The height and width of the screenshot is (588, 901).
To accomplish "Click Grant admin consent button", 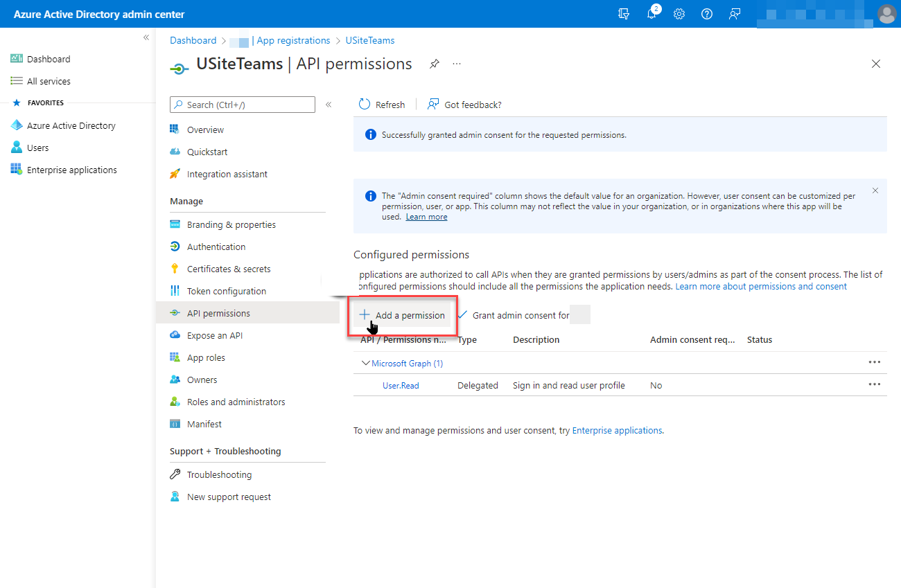I will coord(514,315).
